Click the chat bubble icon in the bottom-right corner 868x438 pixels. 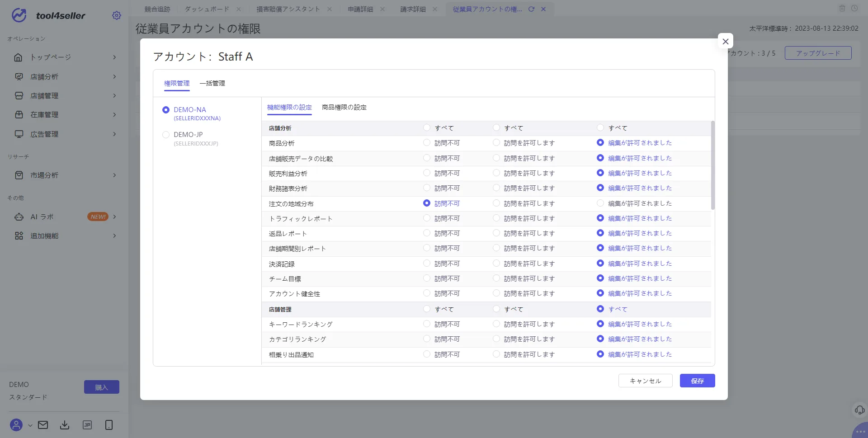(860, 431)
